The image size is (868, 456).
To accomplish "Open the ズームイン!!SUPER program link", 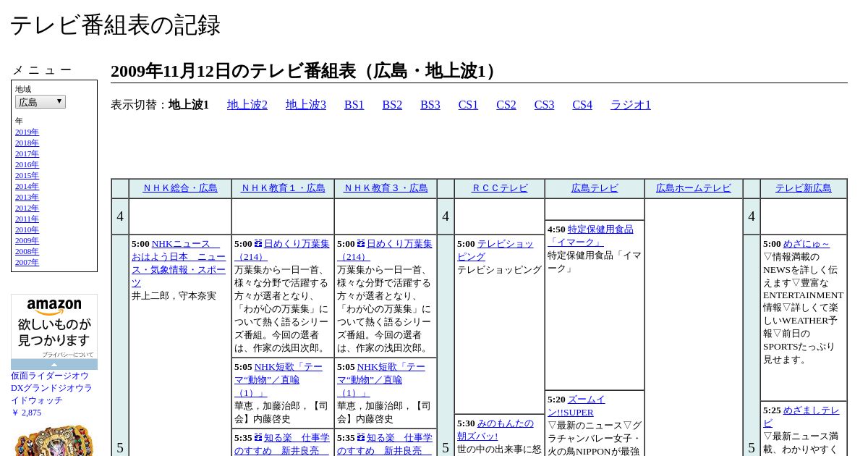I will [576, 406].
